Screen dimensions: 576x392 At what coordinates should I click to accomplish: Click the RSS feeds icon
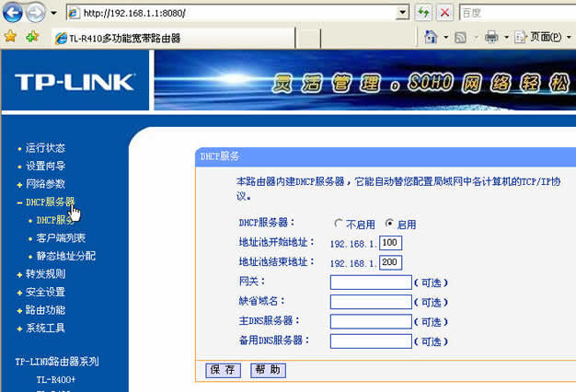pos(460,37)
